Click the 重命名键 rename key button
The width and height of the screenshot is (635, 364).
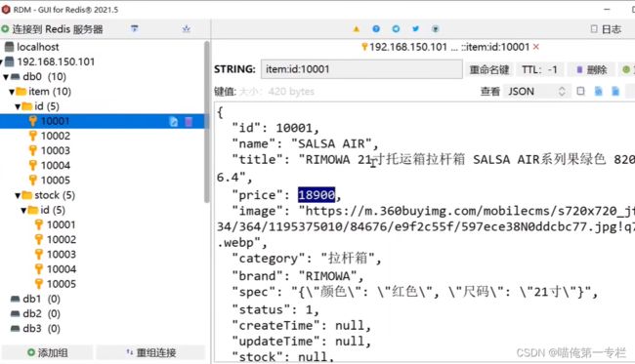tap(489, 70)
